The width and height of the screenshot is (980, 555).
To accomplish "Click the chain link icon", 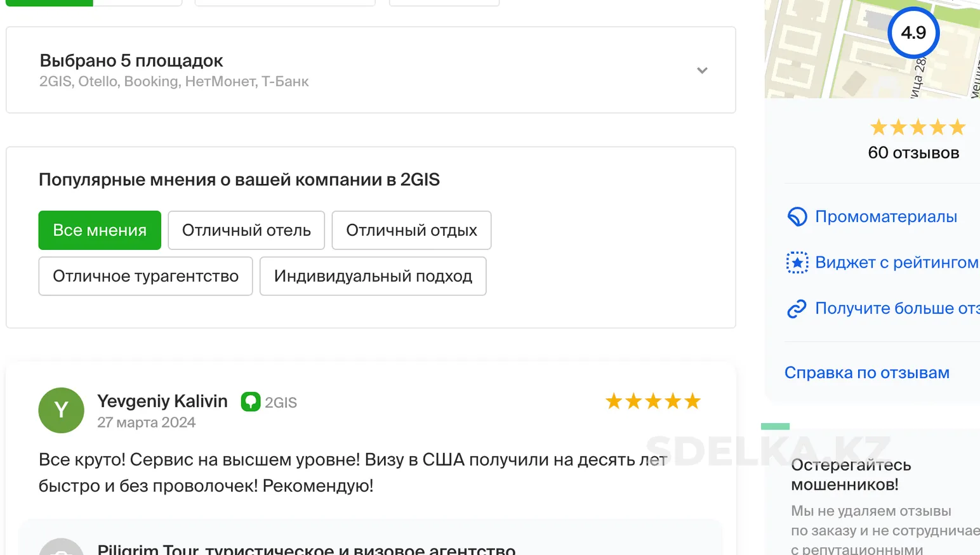I will point(797,308).
